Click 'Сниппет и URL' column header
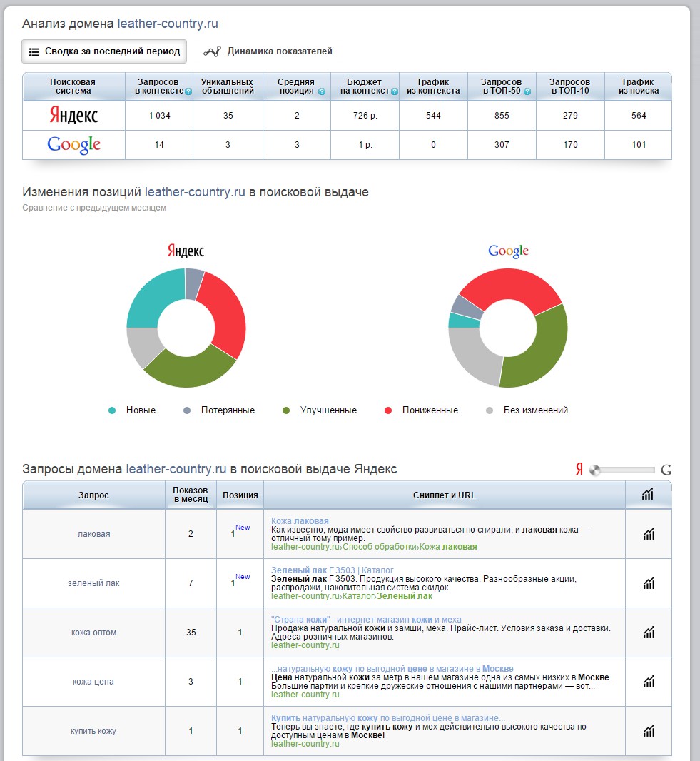Viewport: 700px width, 761px height. coord(445,495)
